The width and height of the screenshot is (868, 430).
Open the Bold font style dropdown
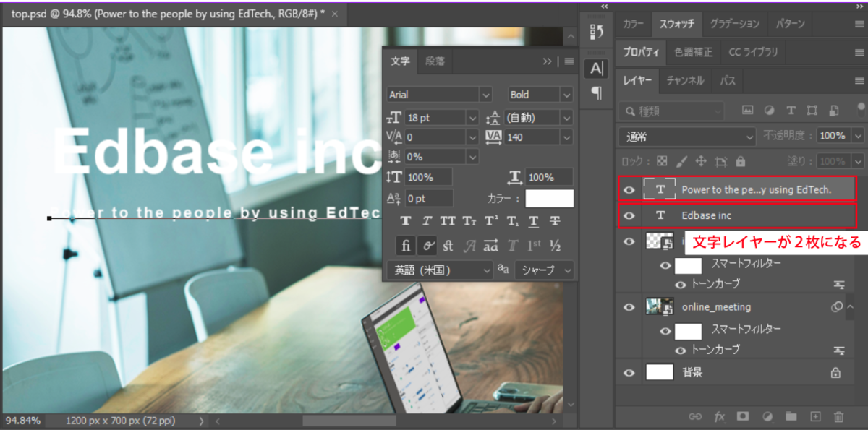point(567,95)
